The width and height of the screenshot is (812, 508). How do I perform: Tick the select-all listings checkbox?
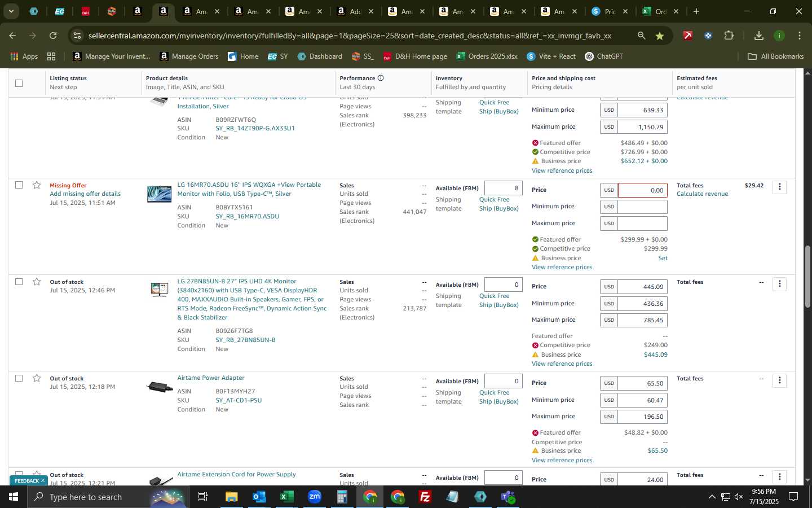pos(19,83)
